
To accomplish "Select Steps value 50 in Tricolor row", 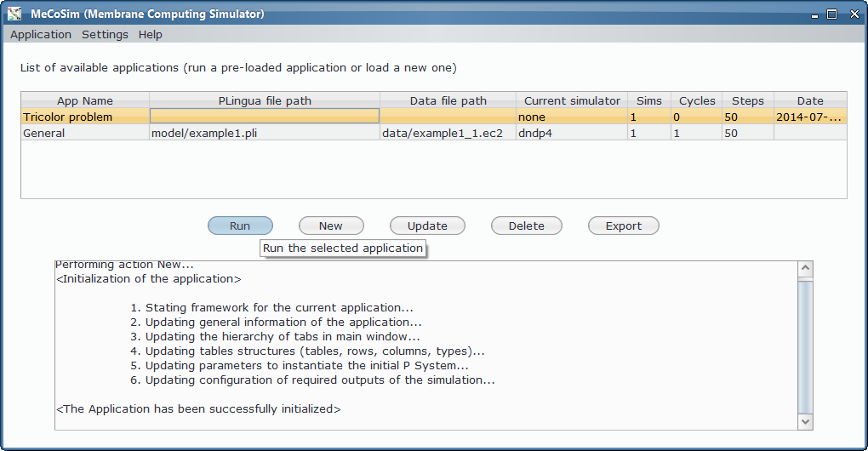I will pyautogui.click(x=748, y=117).
